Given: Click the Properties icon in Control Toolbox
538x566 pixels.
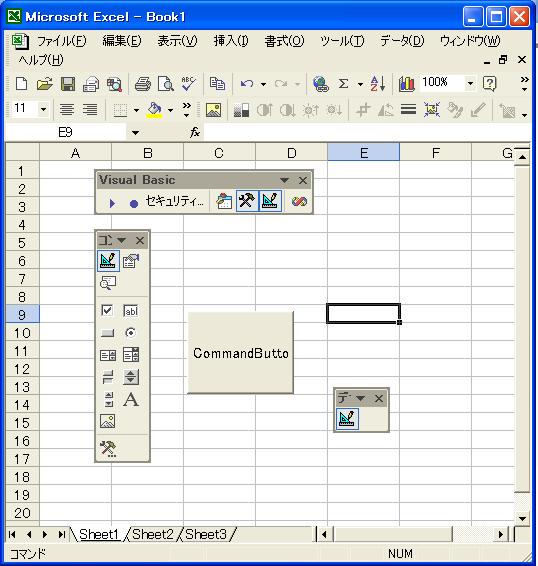Looking at the screenshot, I should point(131,261).
